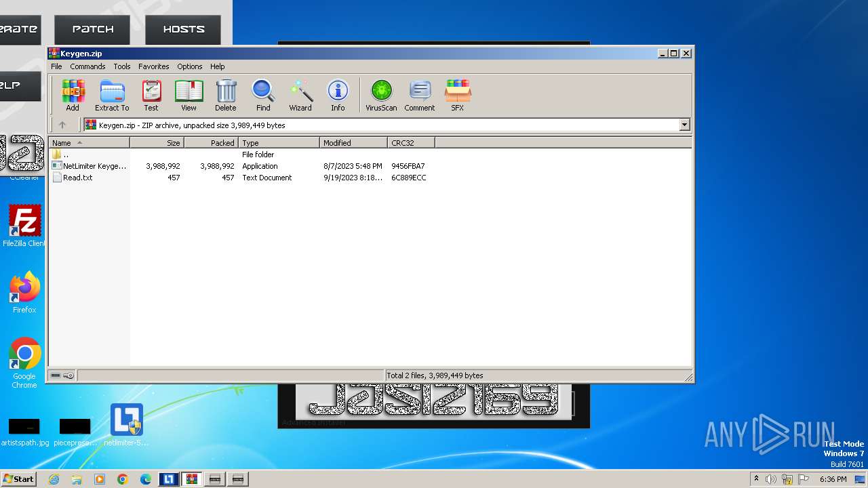Open the Wizard wand icon
Viewport: 868px width, 488px height.
(x=300, y=95)
